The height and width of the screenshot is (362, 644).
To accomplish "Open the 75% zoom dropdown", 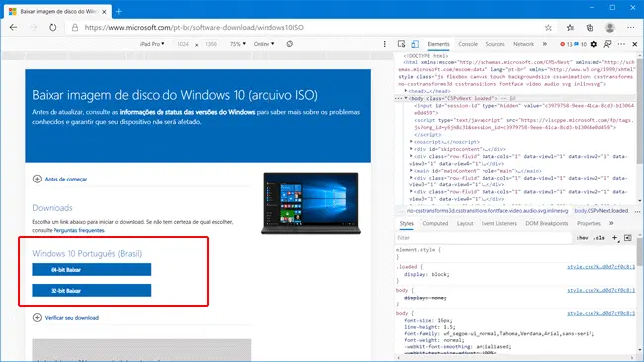I will (x=238, y=44).
